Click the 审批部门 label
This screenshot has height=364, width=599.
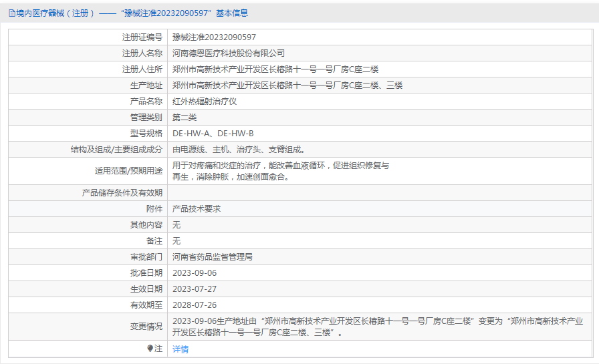pos(146,257)
